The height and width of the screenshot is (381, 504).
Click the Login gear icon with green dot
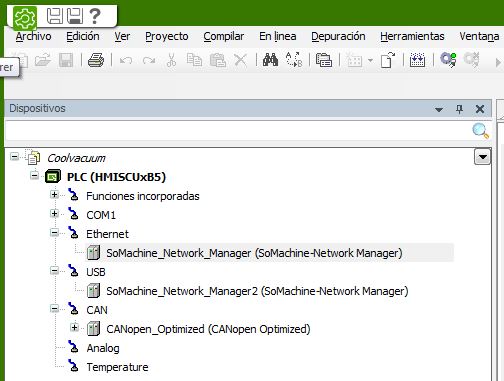click(448, 60)
